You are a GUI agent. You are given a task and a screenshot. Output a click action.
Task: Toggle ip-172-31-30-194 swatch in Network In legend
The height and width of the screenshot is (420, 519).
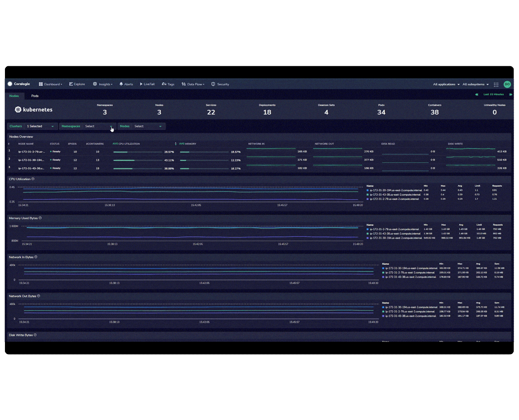(383, 268)
